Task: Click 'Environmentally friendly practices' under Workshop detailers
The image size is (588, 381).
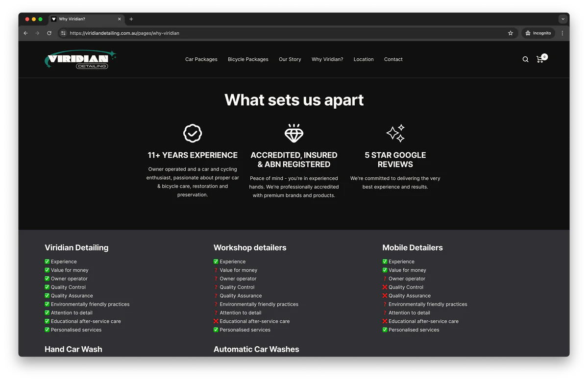Action: coord(259,304)
